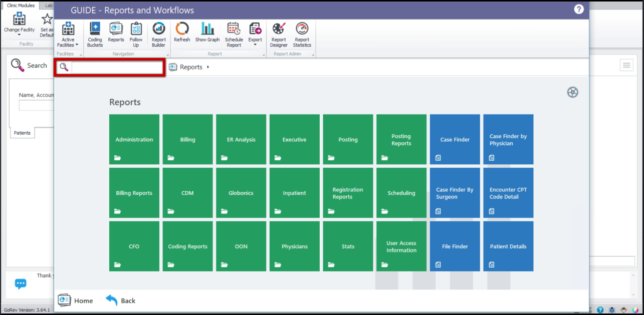644x315 pixels.
Task: Click Search icon in background window
Action: 18,65
